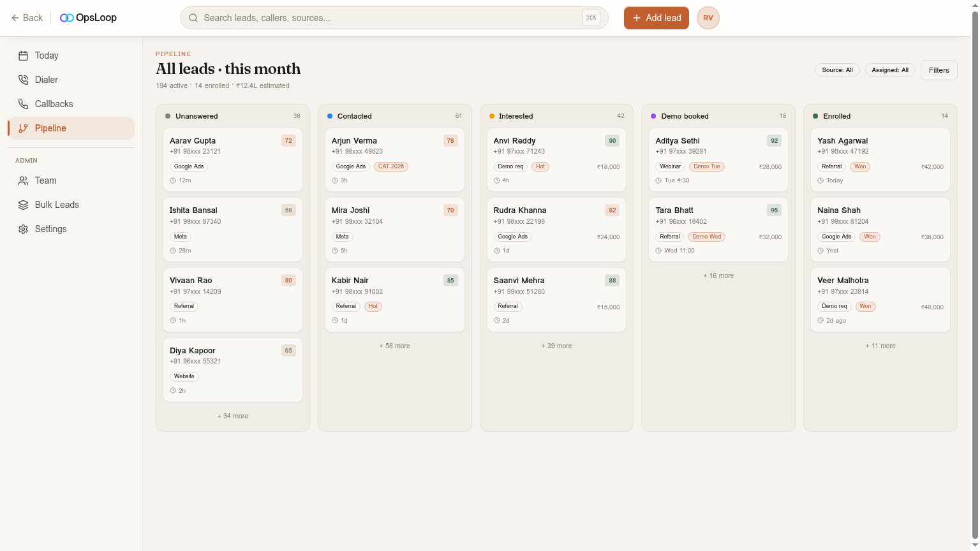
Task: Open the Filters button
Action: click(x=939, y=70)
